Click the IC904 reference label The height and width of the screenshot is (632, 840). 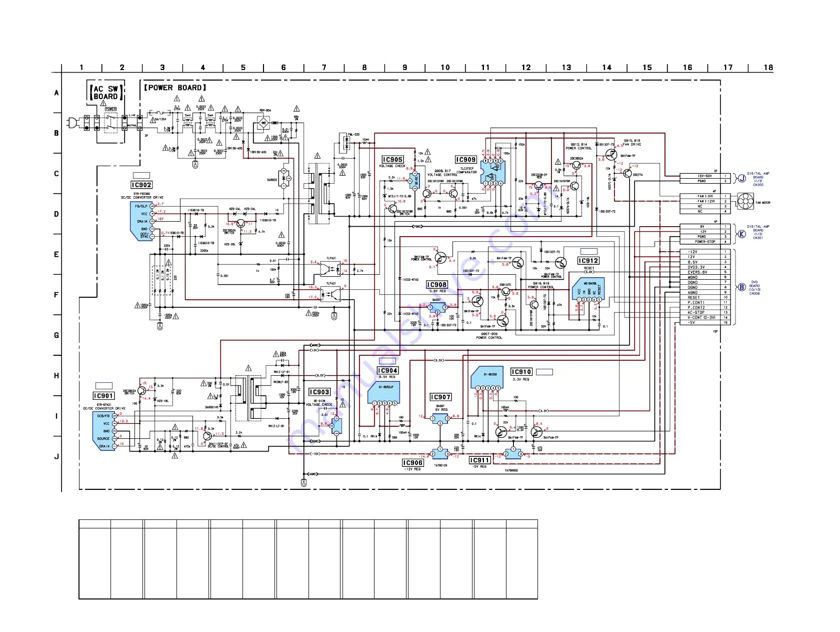pos(387,371)
